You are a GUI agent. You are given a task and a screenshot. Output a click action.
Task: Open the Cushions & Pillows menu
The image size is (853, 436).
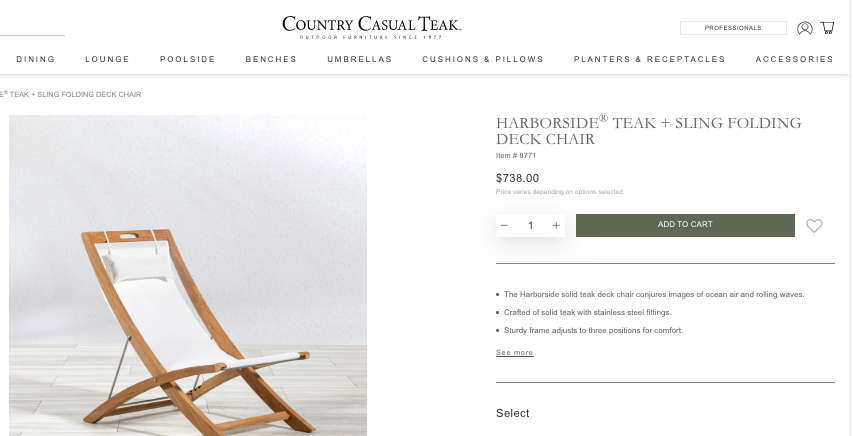click(x=483, y=59)
